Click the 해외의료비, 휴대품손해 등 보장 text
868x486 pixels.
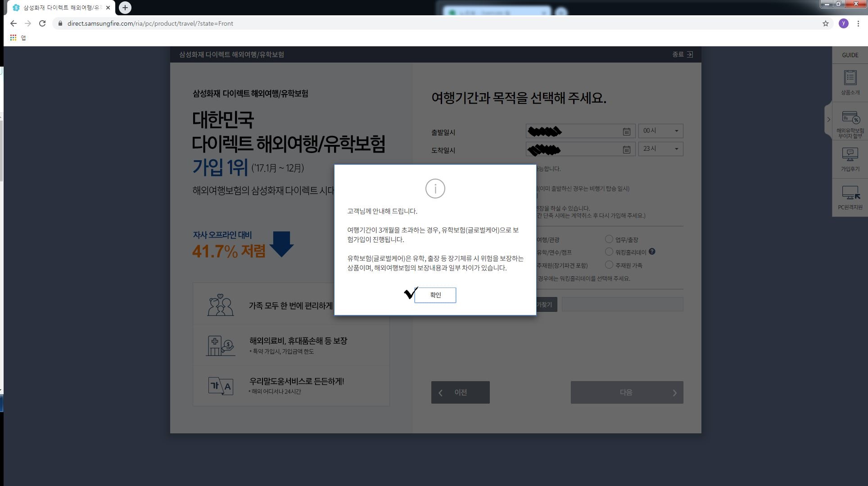point(298,341)
